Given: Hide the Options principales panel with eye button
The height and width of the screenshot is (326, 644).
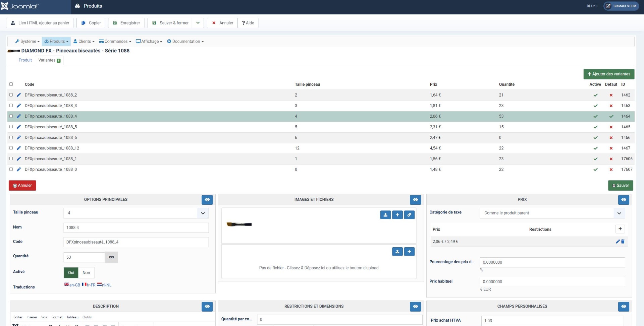Looking at the screenshot, I should tap(207, 200).
